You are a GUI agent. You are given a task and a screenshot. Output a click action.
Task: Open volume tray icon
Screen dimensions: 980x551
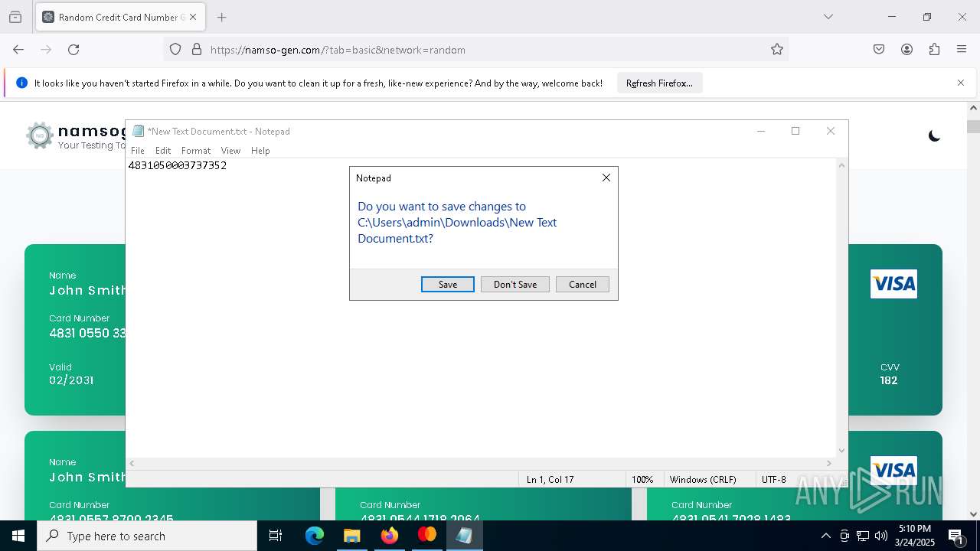coord(881,536)
